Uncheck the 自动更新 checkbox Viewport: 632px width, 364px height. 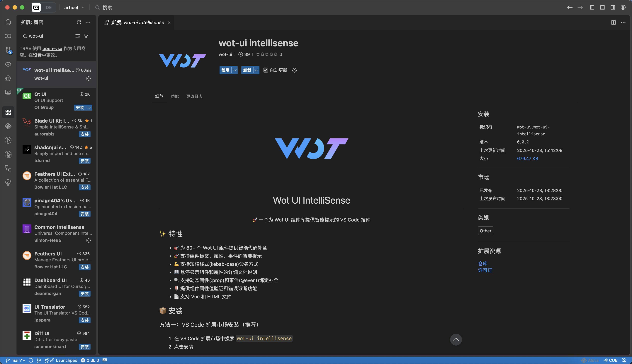pyautogui.click(x=266, y=70)
